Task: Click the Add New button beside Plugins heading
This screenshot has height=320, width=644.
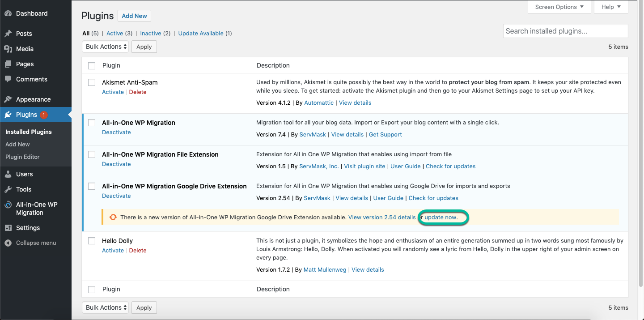Action: click(134, 16)
